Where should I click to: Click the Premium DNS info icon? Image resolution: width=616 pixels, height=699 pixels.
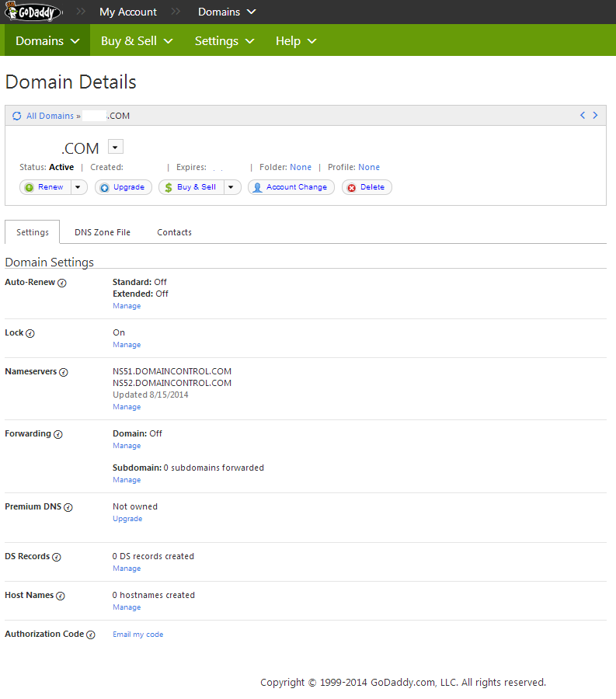68,507
